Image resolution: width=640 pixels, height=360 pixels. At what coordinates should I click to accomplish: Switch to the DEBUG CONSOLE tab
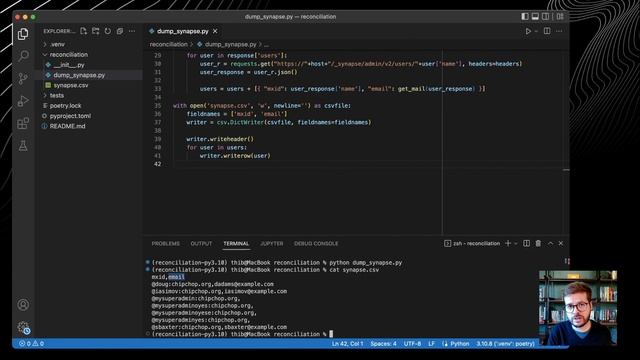pyautogui.click(x=316, y=243)
